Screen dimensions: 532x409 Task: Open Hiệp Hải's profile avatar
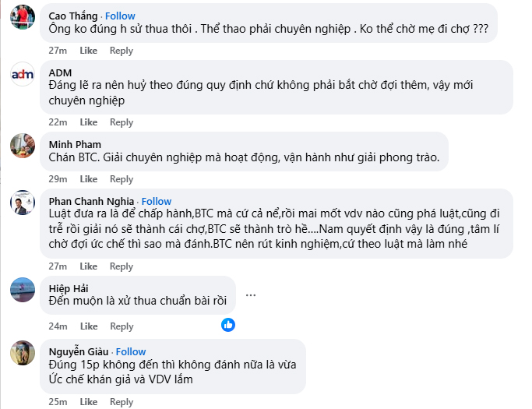(x=22, y=290)
